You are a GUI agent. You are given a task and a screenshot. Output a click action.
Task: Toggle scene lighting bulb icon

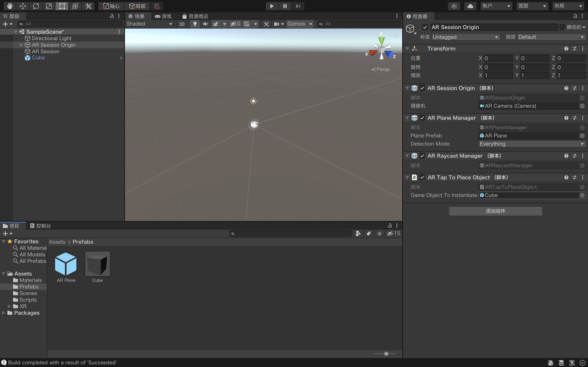point(195,24)
